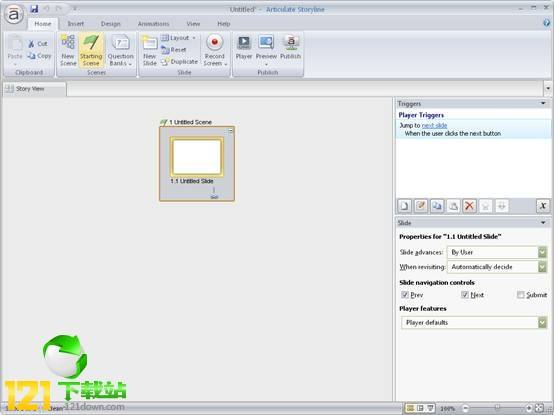Screen dimensions: 554x415
Task: Open the variables manager X icon
Action: [x=543, y=206]
